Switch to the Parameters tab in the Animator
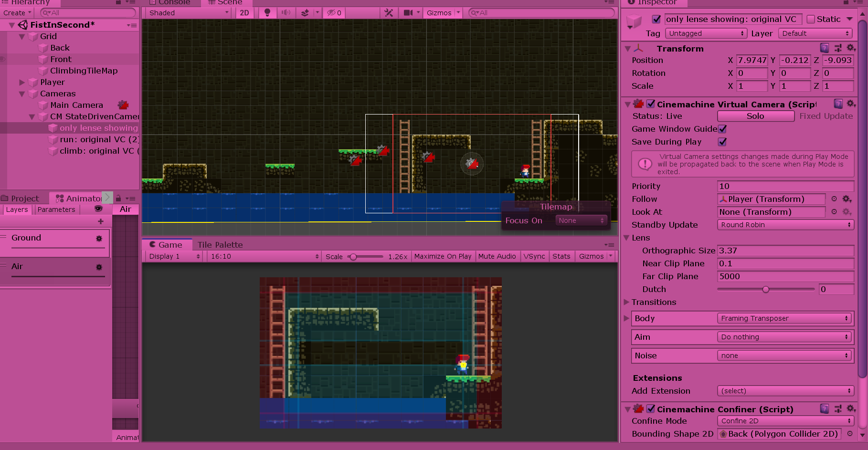The image size is (868, 450). pyautogui.click(x=56, y=209)
